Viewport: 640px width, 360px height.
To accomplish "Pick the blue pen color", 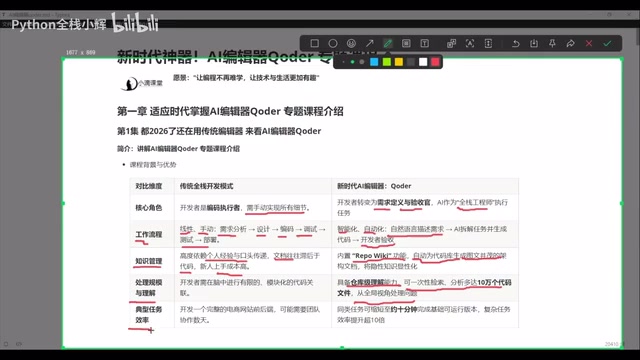I will coord(374,62).
